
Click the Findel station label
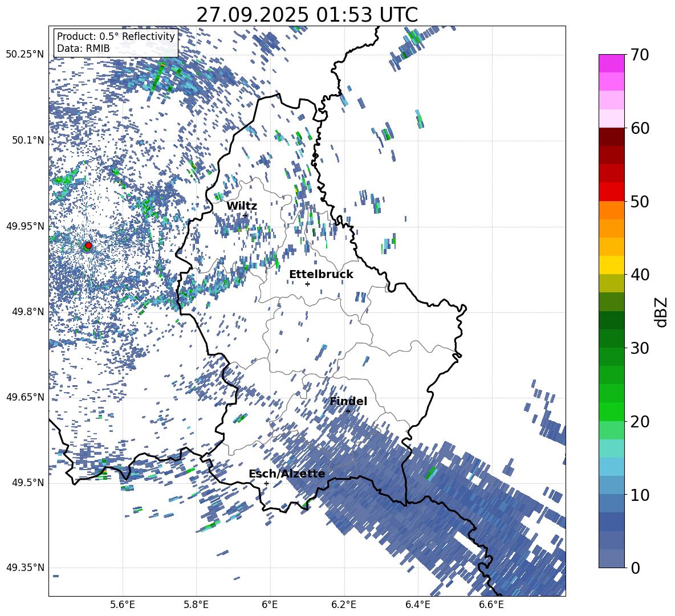coord(348,401)
